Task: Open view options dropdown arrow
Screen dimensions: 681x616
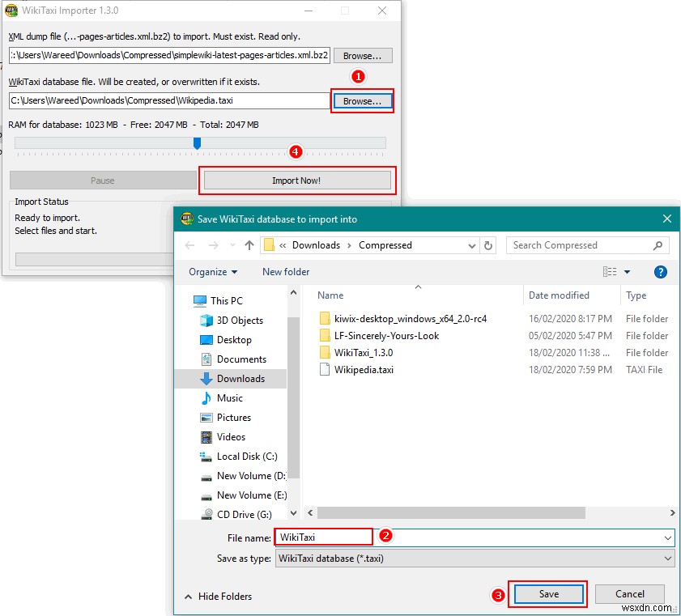Action: pos(627,272)
